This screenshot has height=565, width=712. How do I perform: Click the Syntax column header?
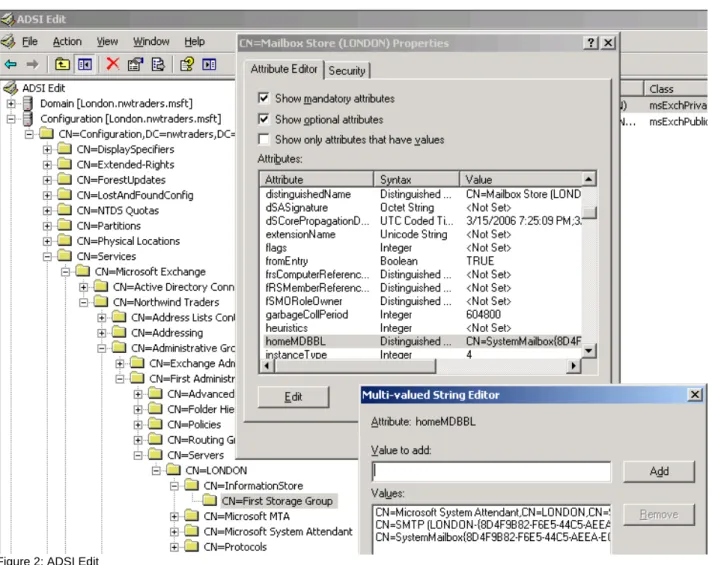(x=416, y=179)
